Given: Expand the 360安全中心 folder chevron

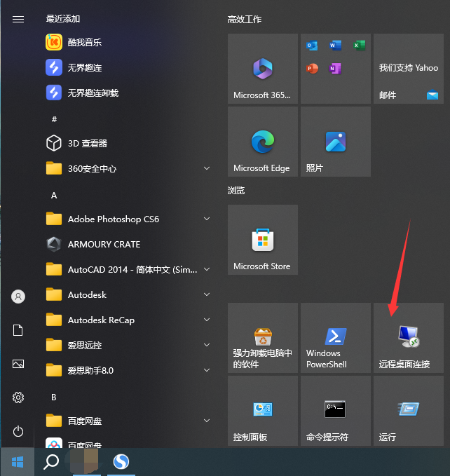Looking at the screenshot, I should point(207,168).
